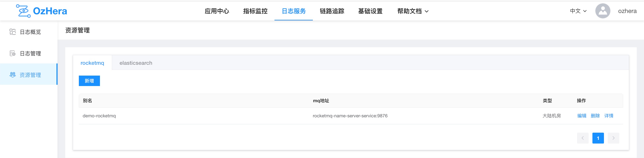Select page 1 in pagination
The height and width of the screenshot is (158, 644).
(x=598, y=138)
